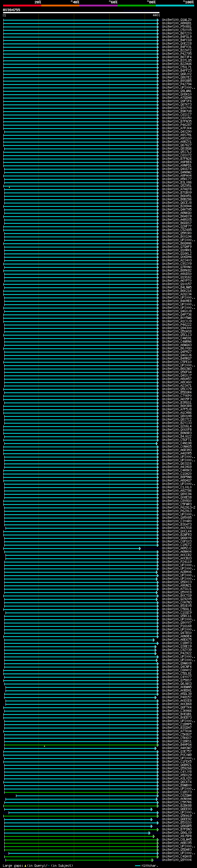Screen dimensions: 197x868
Task: Open hit UniRef100_B6T2I0
Action: (176, 33)
